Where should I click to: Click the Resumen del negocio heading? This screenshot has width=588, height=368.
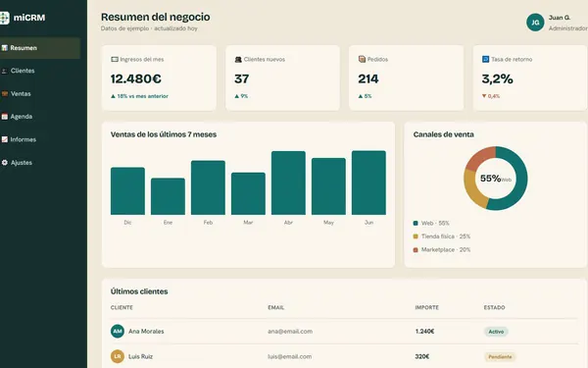[155, 17]
